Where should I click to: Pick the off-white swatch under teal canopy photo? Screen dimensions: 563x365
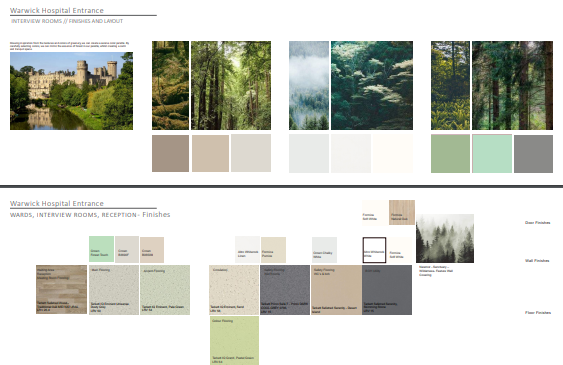pyautogui.click(x=351, y=153)
